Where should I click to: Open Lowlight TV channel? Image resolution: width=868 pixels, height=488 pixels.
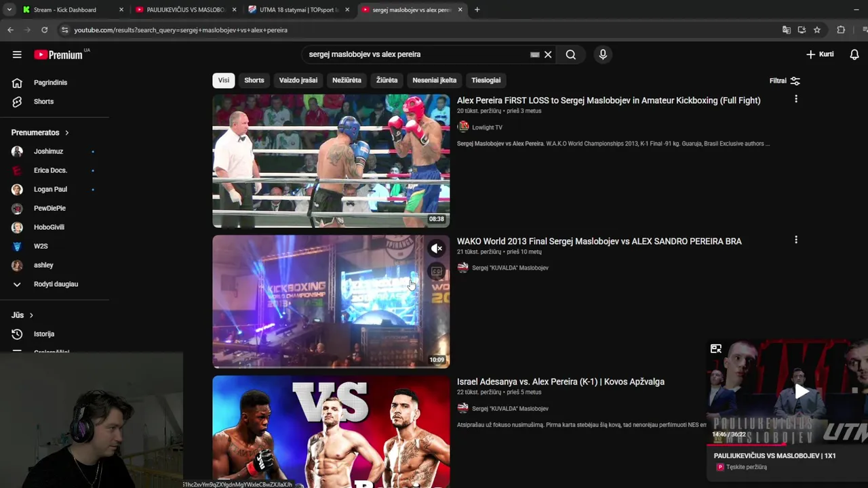point(487,127)
